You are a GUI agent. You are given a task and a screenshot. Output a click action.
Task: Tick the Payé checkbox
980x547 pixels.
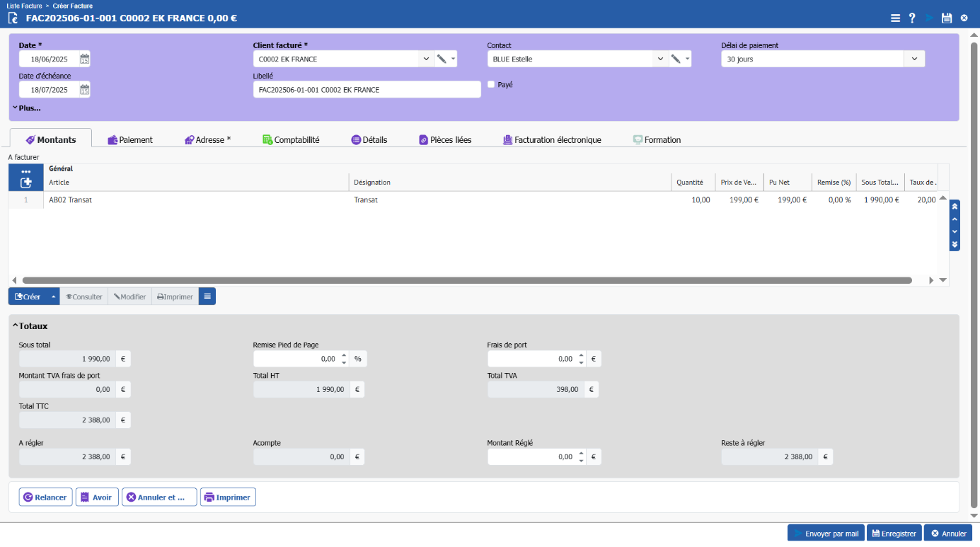coord(491,84)
